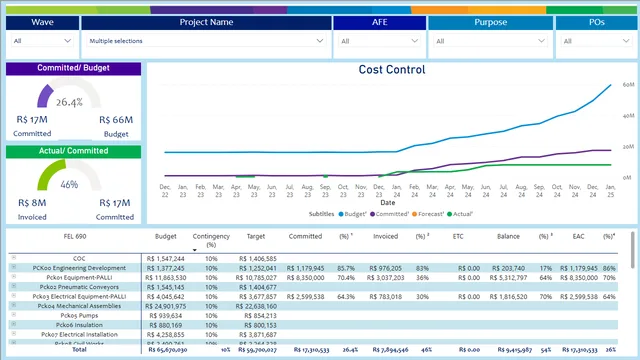Click committed cell R$ 8,350,000 in Pck01 row
This screenshot has height=360, width=640.
click(x=305, y=278)
